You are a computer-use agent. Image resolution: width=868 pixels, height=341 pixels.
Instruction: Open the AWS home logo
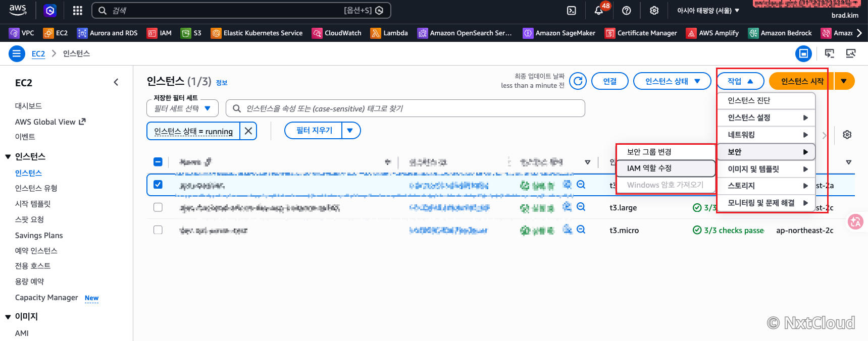click(18, 10)
